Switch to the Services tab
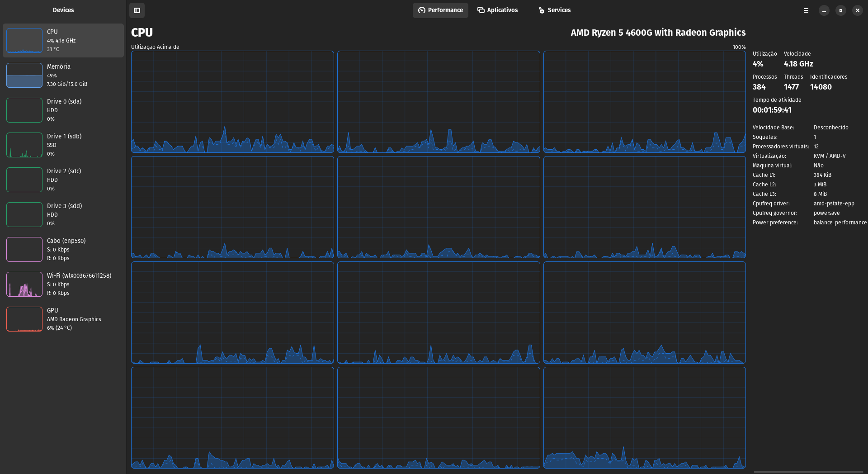This screenshot has height=474, width=868. pyautogui.click(x=555, y=10)
